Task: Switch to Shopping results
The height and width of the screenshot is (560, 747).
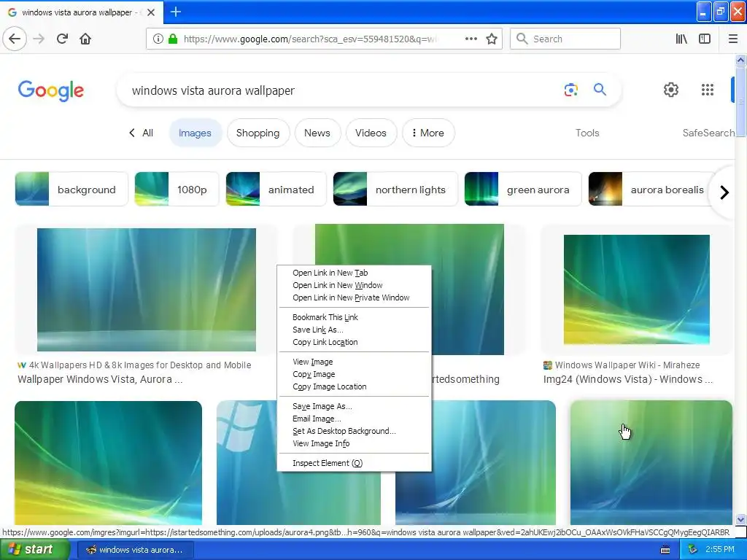Action: pos(258,133)
